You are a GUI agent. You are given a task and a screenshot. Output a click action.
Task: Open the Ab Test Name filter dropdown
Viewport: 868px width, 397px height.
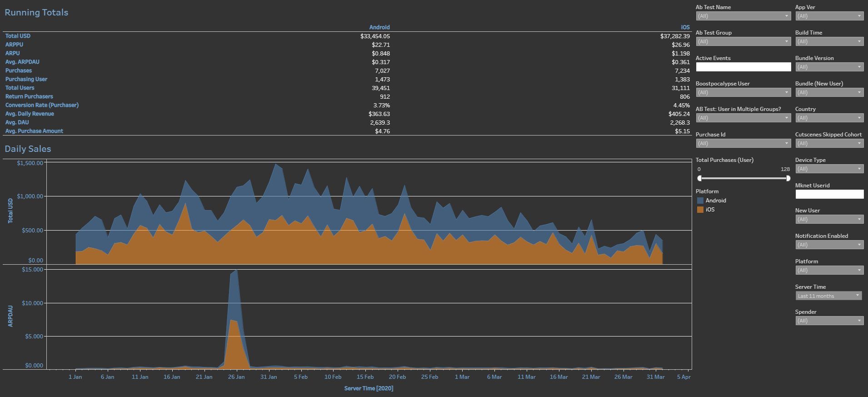pyautogui.click(x=743, y=16)
